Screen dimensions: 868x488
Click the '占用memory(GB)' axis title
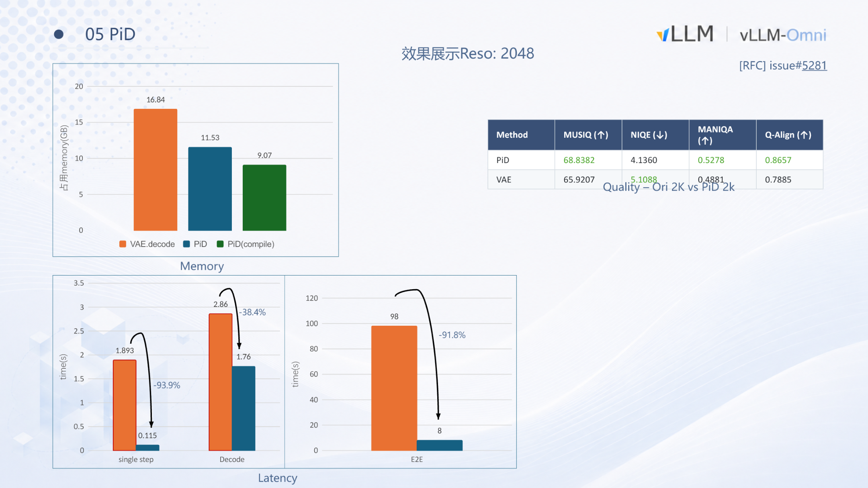(64, 158)
